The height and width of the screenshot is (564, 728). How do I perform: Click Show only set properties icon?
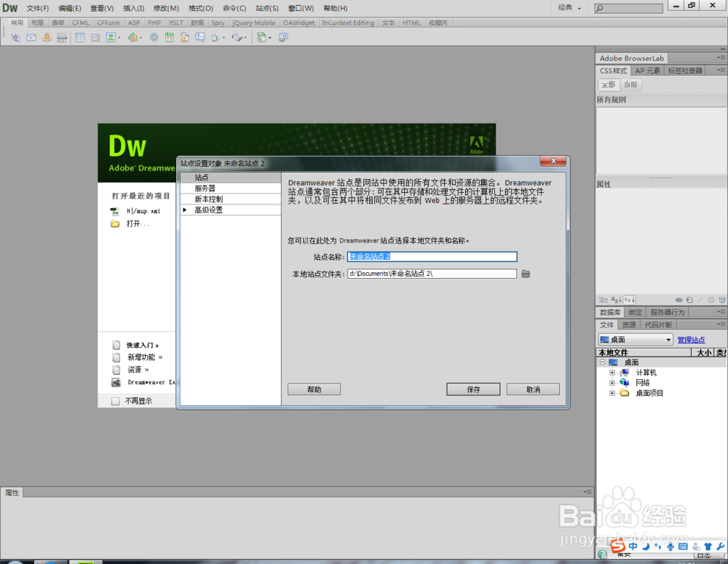[629, 300]
